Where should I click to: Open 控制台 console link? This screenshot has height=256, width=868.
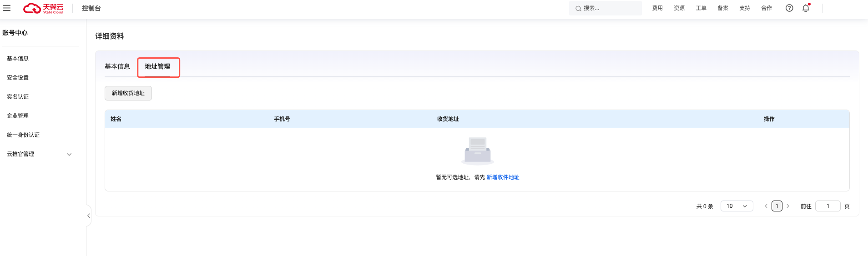(91, 8)
